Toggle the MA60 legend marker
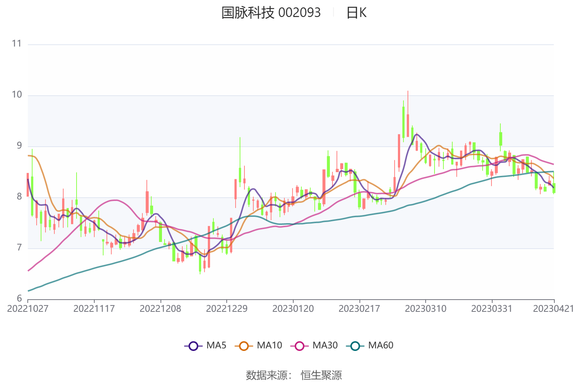This screenshot has width=588, height=382. click(355, 346)
